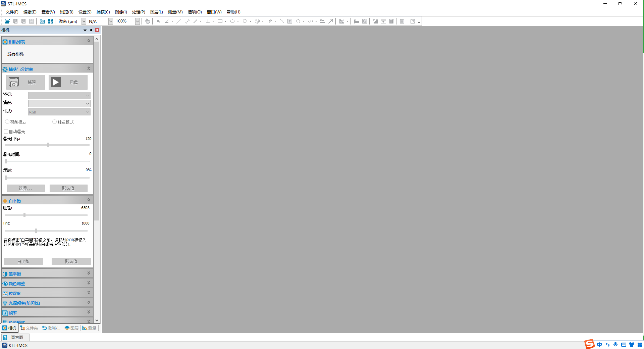Select the 视频模式 radio button

coord(7,122)
